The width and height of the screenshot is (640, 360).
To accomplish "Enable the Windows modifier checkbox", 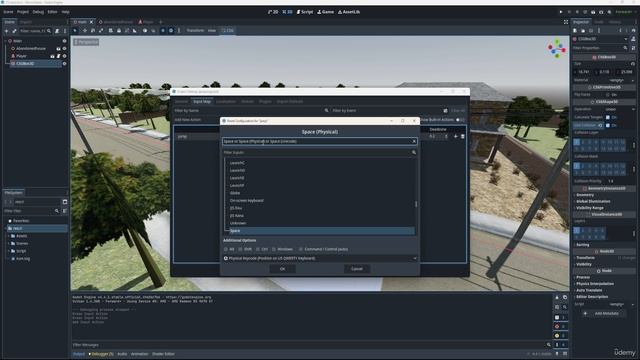I will [274, 249].
